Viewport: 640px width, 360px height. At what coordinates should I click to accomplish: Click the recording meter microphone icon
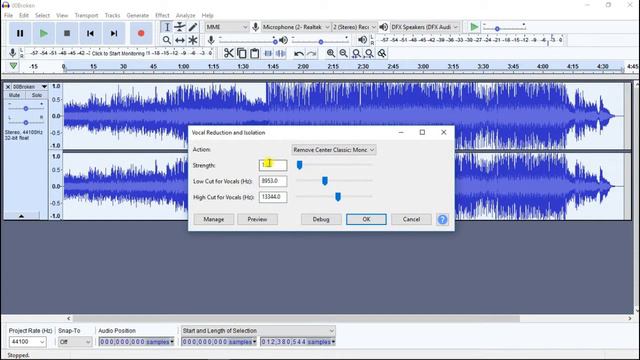[13, 53]
